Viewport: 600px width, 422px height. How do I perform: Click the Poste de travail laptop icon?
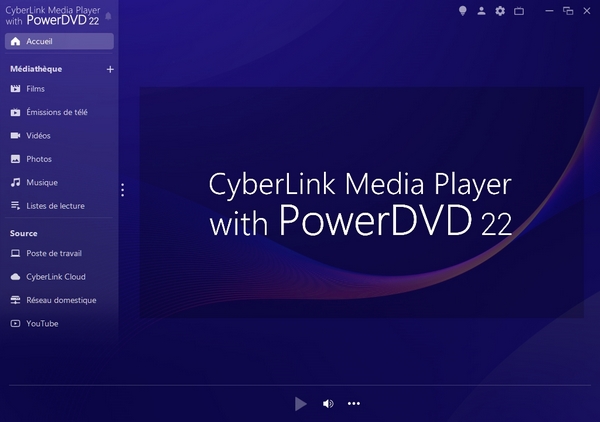(x=15, y=253)
